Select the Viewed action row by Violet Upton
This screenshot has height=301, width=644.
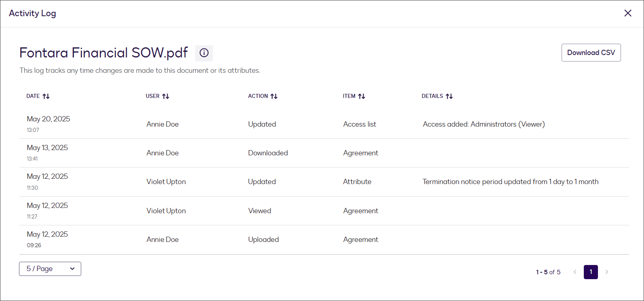click(x=259, y=211)
